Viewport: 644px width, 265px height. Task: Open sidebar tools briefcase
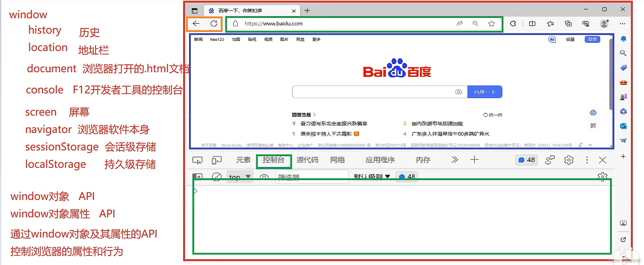coord(623,82)
